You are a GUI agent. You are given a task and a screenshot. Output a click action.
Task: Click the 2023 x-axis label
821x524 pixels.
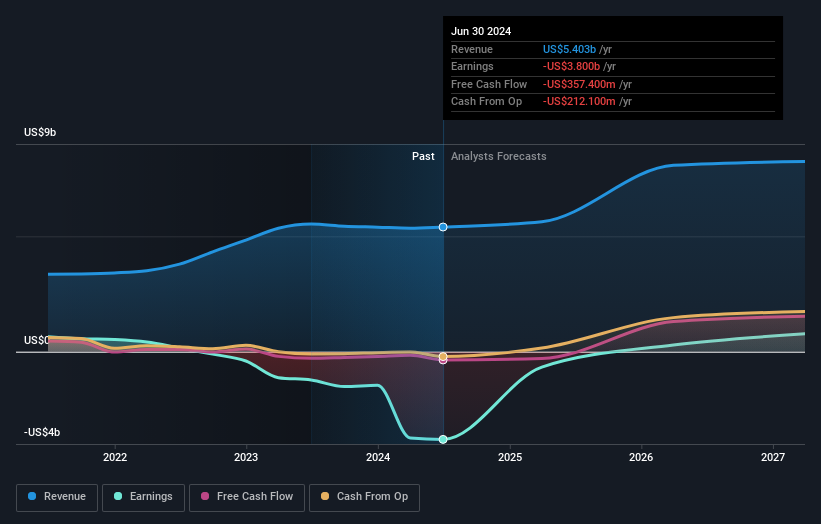[x=246, y=458]
